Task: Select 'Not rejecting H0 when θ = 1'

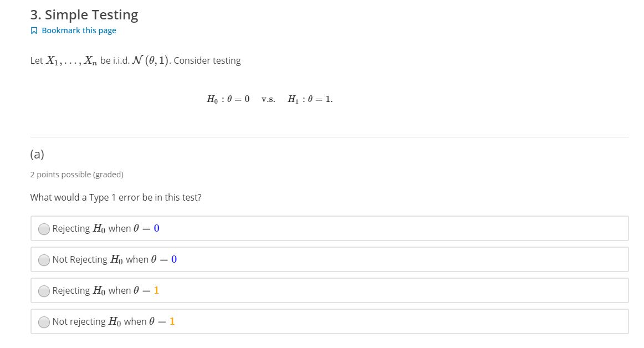Action: [x=44, y=321]
